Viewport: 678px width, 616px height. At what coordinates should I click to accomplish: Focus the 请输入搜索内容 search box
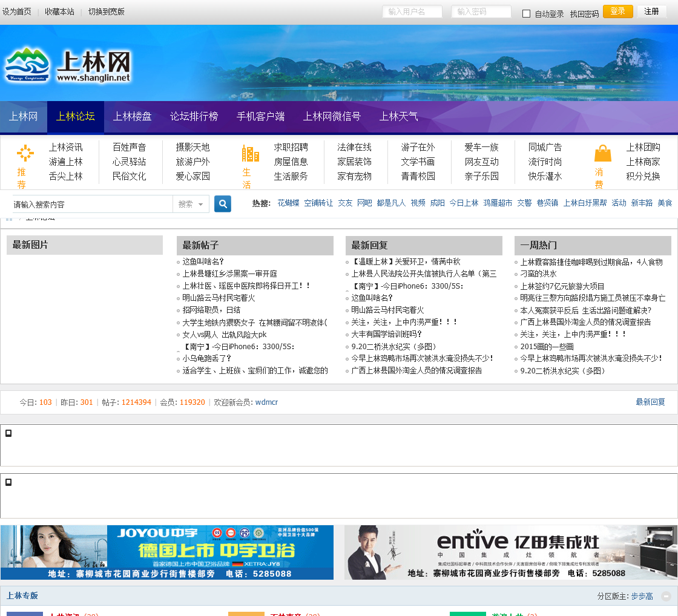click(91, 205)
